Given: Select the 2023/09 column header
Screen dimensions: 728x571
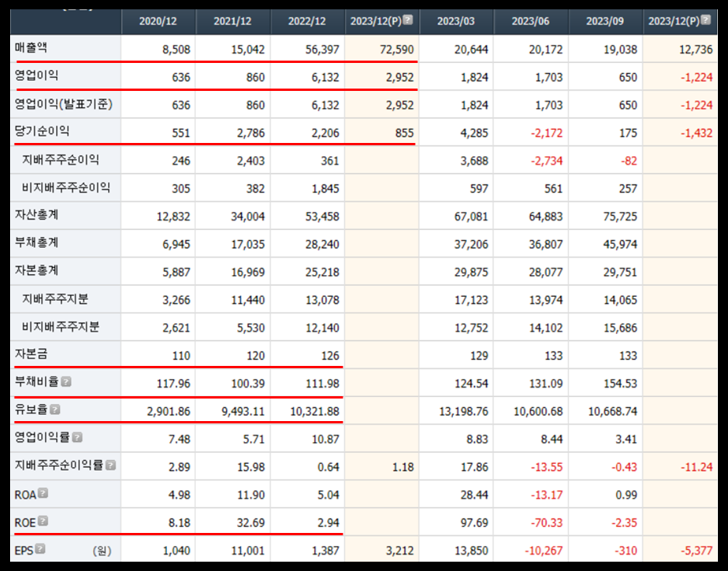Looking at the screenshot, I should coord(605,21).
